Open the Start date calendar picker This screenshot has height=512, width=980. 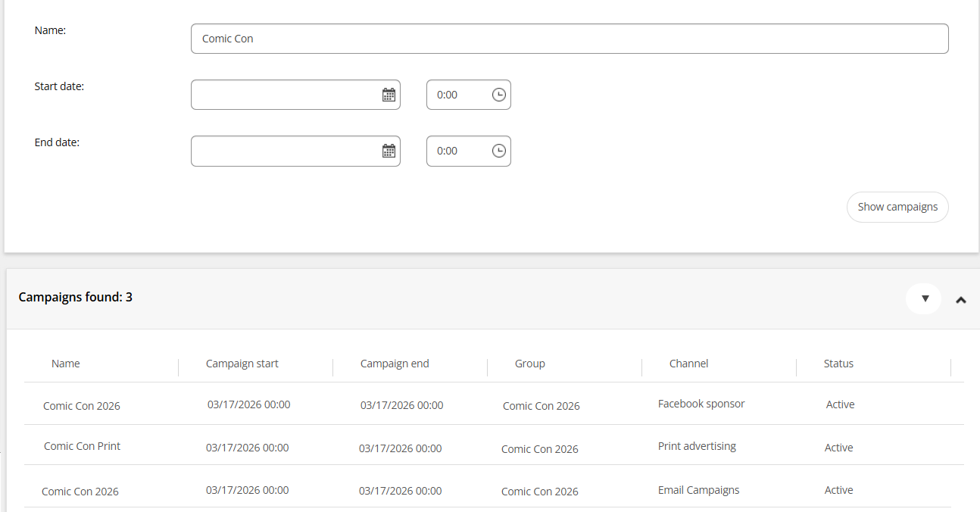point(389,95)
